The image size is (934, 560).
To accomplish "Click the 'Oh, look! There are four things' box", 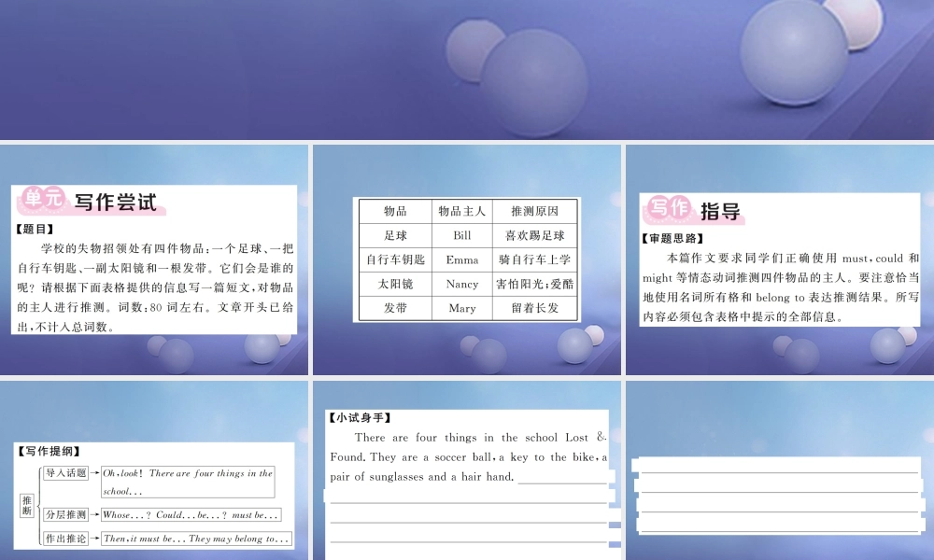I will point(188,482).
